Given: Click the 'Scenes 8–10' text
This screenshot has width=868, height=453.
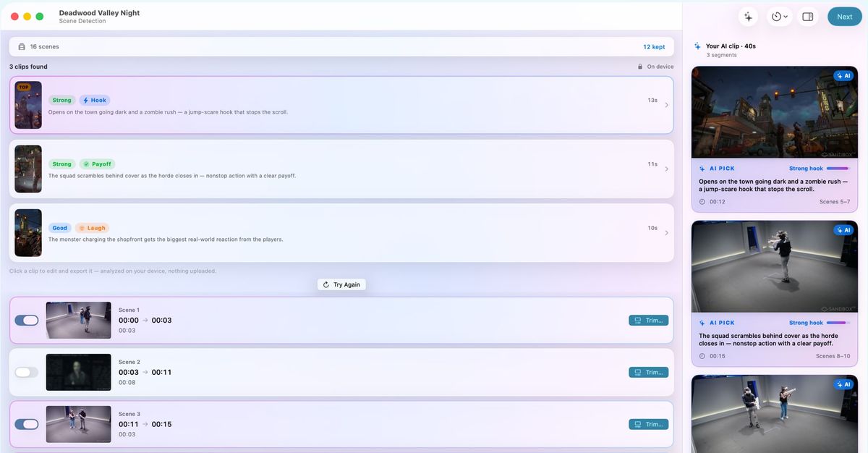Looking at the screenshot, I should point(833,356).
